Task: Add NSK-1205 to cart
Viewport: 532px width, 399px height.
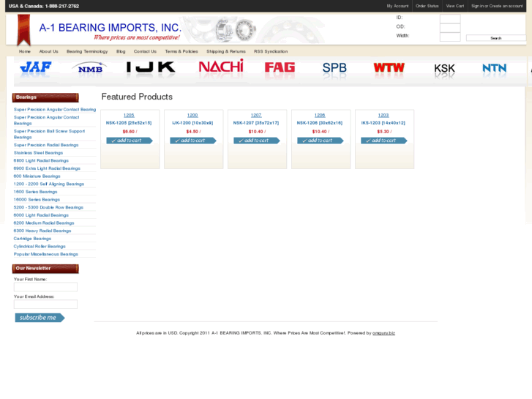Action: tap(130, 141)
